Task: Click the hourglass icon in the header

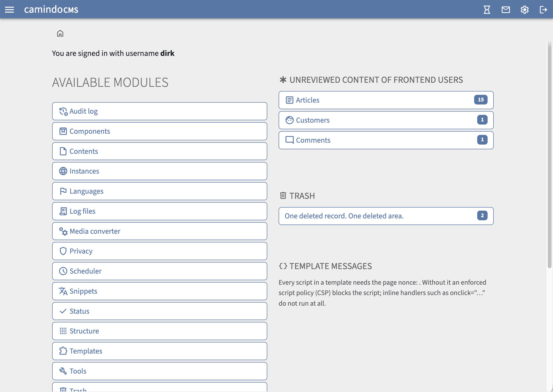Action: coord(487,10)
